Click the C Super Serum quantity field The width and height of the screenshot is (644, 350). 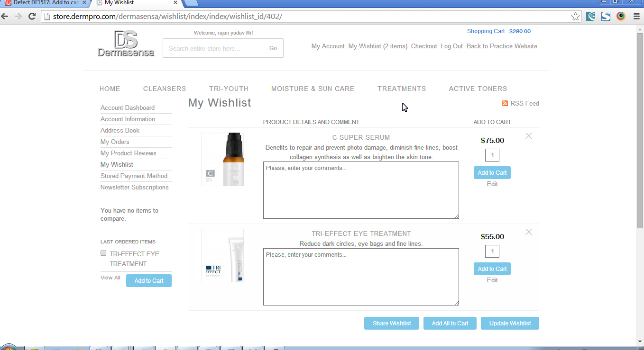pos(492,155)
